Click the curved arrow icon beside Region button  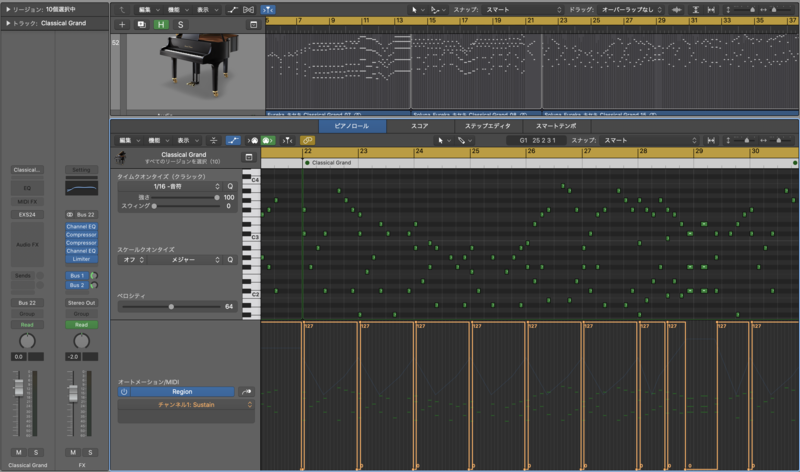point(246,392)
